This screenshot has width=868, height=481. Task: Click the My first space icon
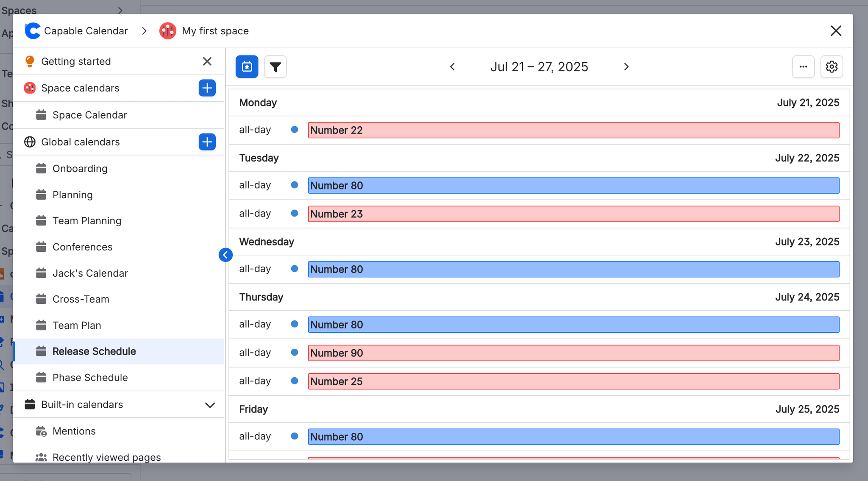(x=168, y=31)
